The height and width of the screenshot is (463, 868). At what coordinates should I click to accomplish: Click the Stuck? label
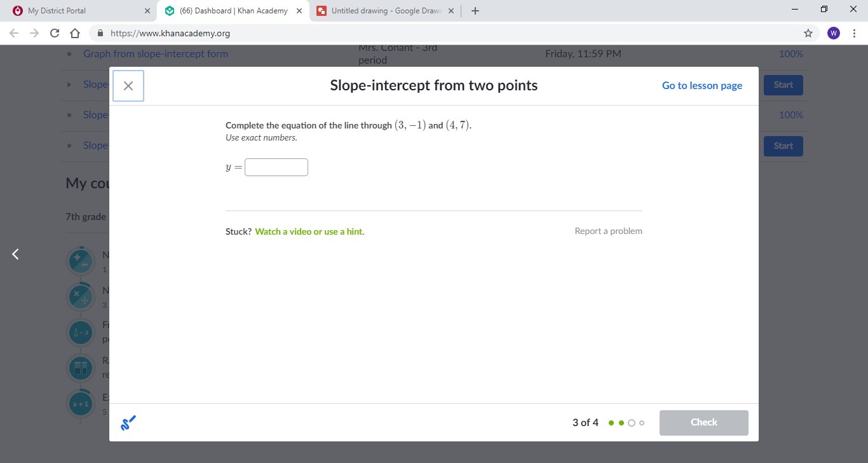click(x=238, y=231)
